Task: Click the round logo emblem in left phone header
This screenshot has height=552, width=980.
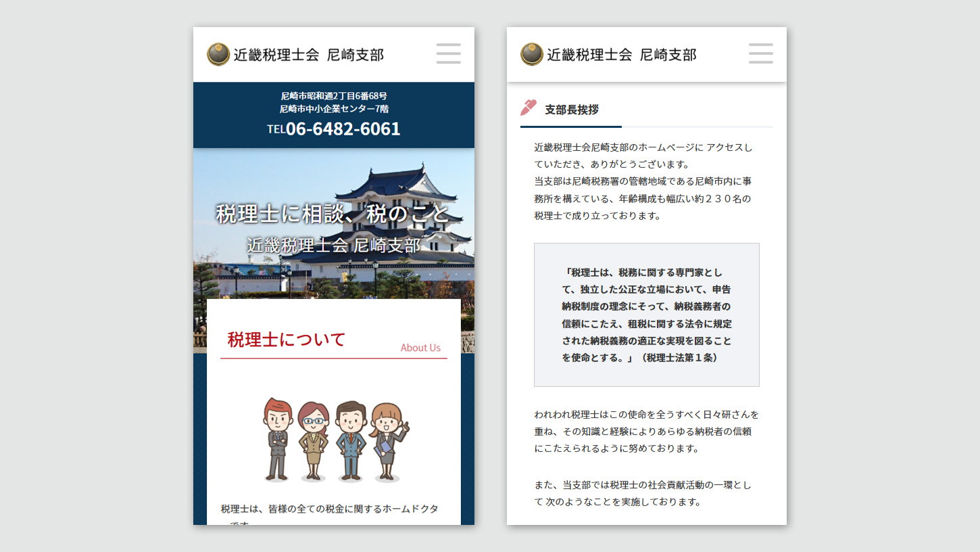Action: coord(218,54)
